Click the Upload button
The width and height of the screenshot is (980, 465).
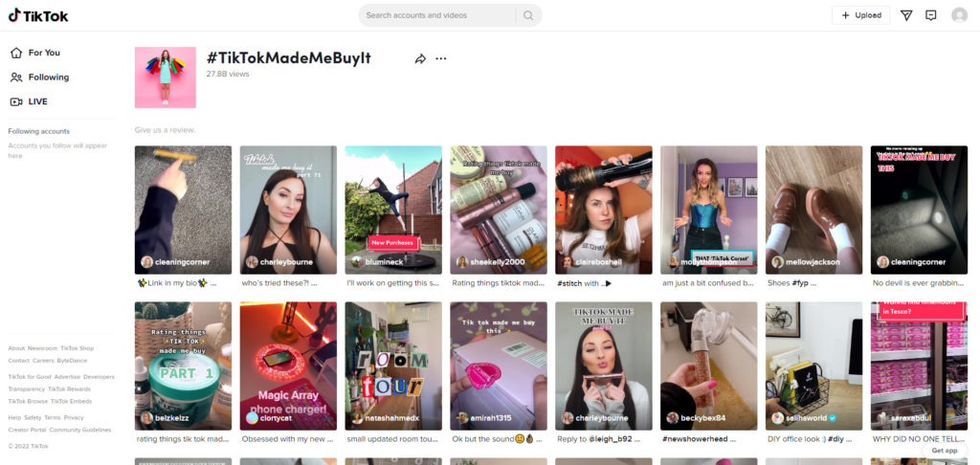pos(860,15)
